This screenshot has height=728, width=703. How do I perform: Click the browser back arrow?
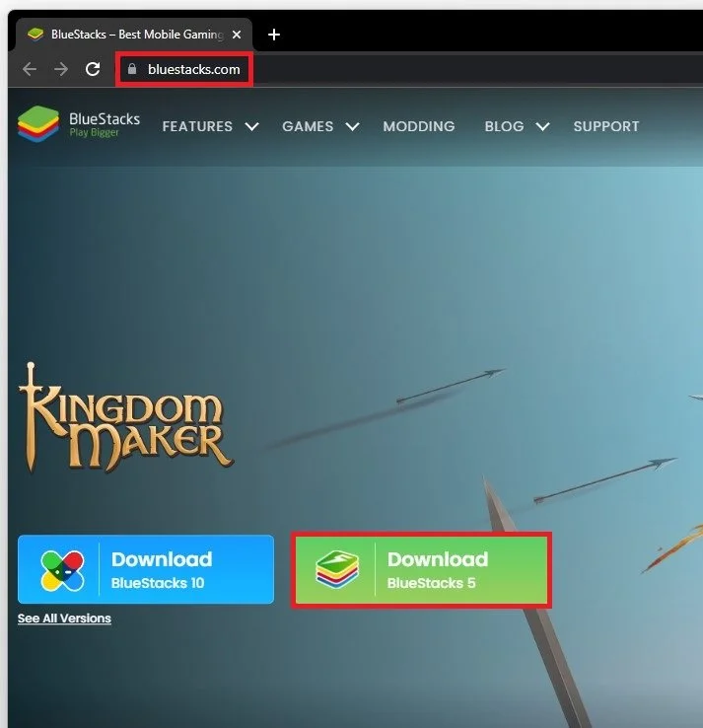(30, 69)
